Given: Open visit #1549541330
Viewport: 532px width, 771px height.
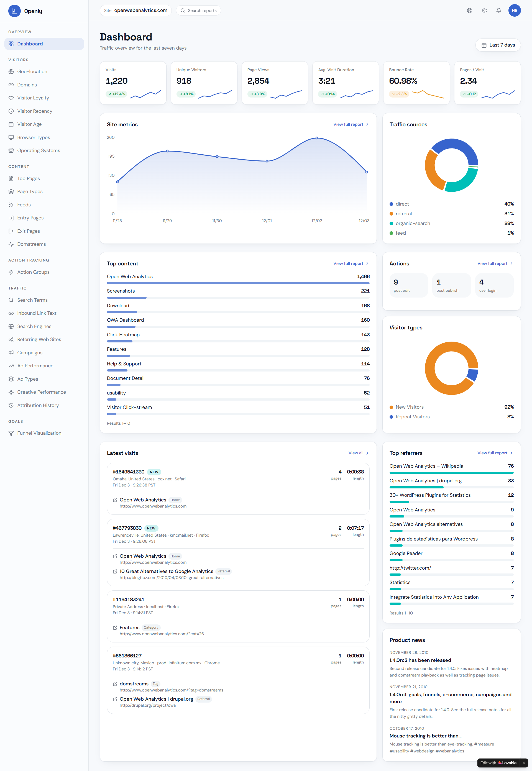Looking at the screenshot, I should 128,472.
